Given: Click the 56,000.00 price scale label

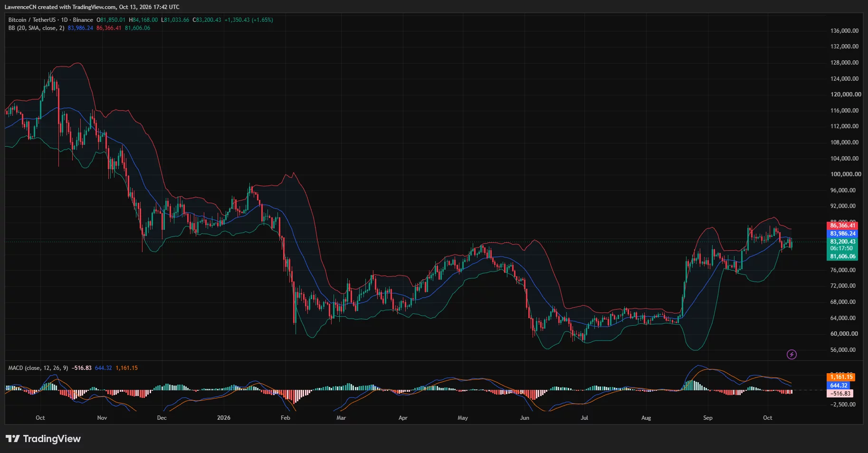Looking at the screenshot, I should 843,350.
